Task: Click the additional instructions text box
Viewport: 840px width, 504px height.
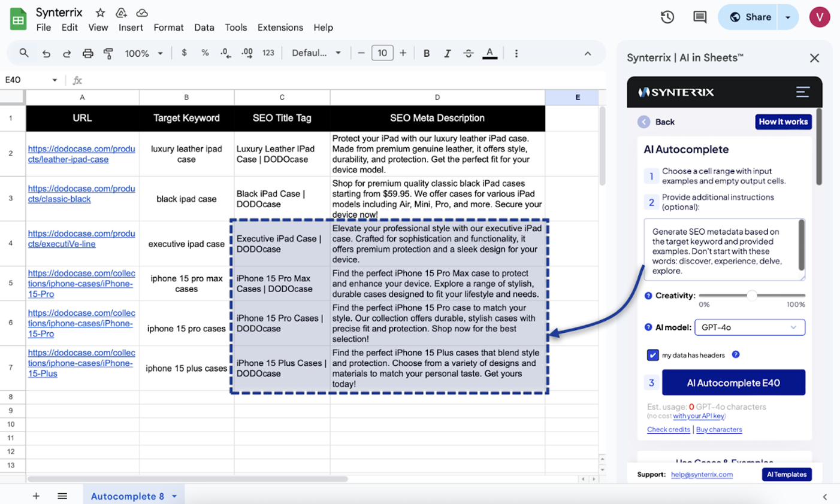Action: 722,250
